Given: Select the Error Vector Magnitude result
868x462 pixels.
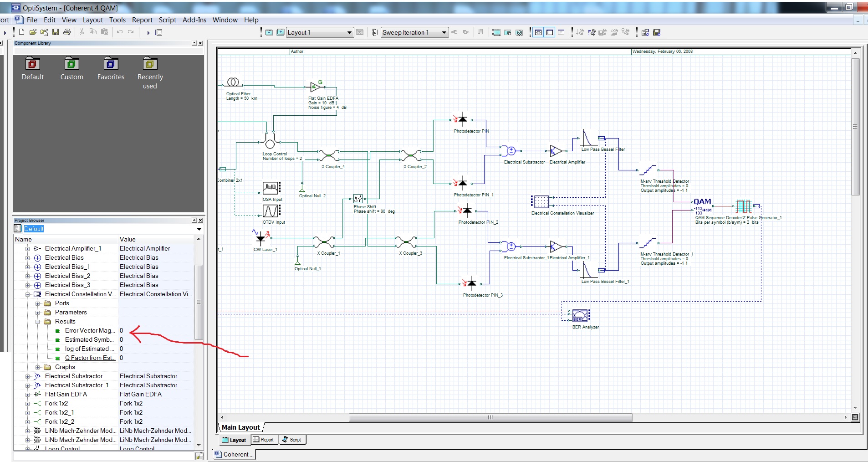Looking at the screenshot, I should 90,331.
